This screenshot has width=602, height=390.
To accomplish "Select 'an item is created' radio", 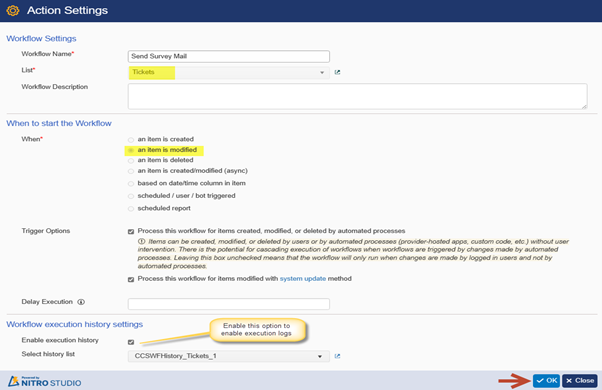I will [x=131, y=140].
